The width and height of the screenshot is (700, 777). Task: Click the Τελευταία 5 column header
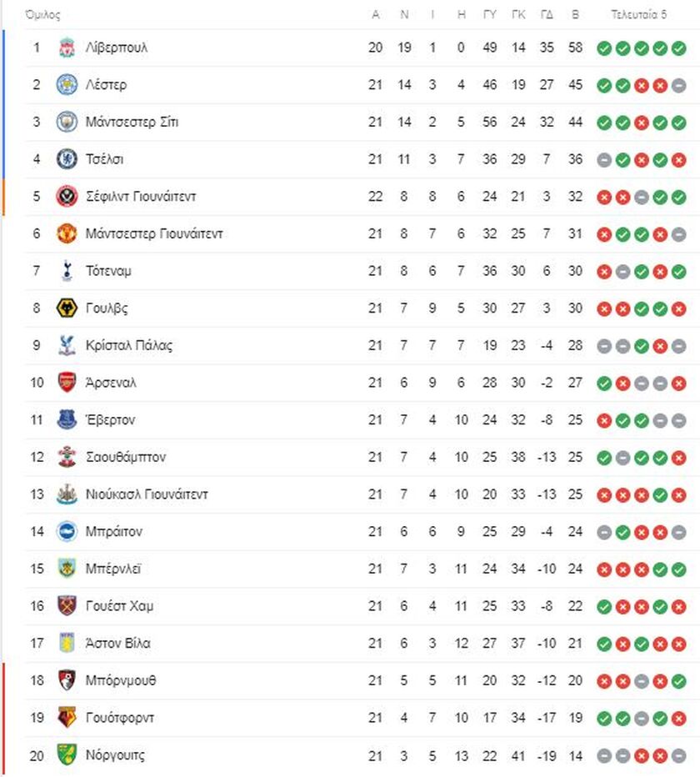pyautogui.click(x=638, y=15)
